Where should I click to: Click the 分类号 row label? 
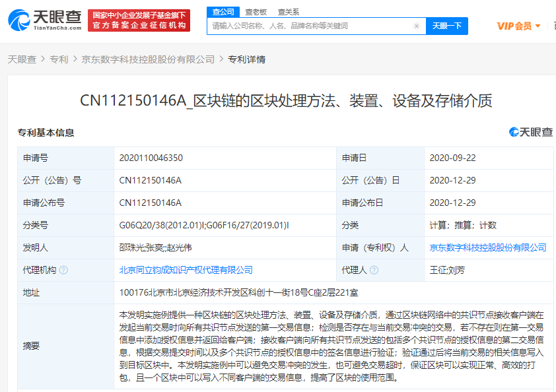click(x=36, y=225)
